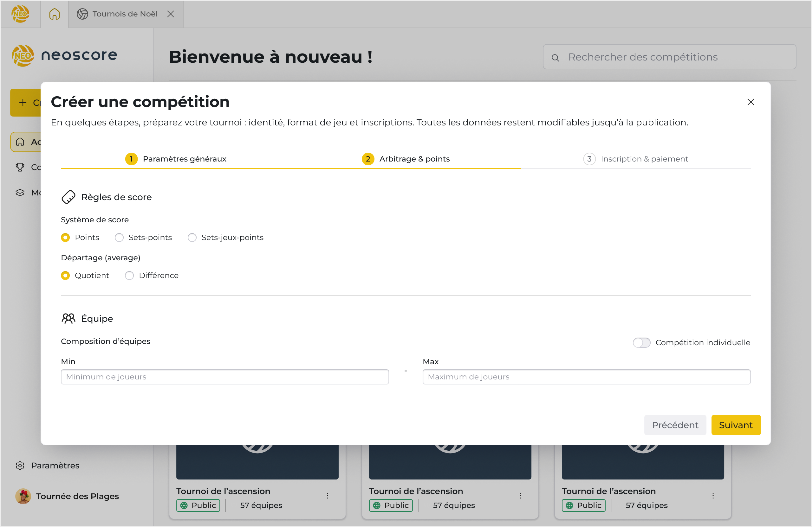Click the layers stack icon in sidebar

point(20,193)
